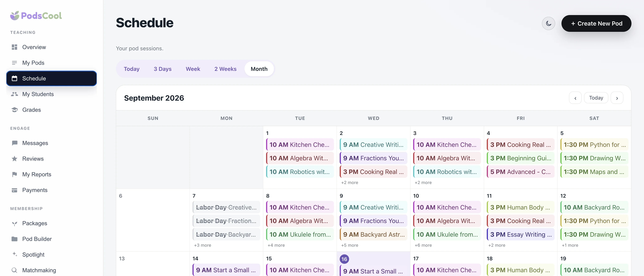This screenshot has width=644, height=276.
Task: Click the Messages chat bubble icon
Action: (x=15, y=143)
